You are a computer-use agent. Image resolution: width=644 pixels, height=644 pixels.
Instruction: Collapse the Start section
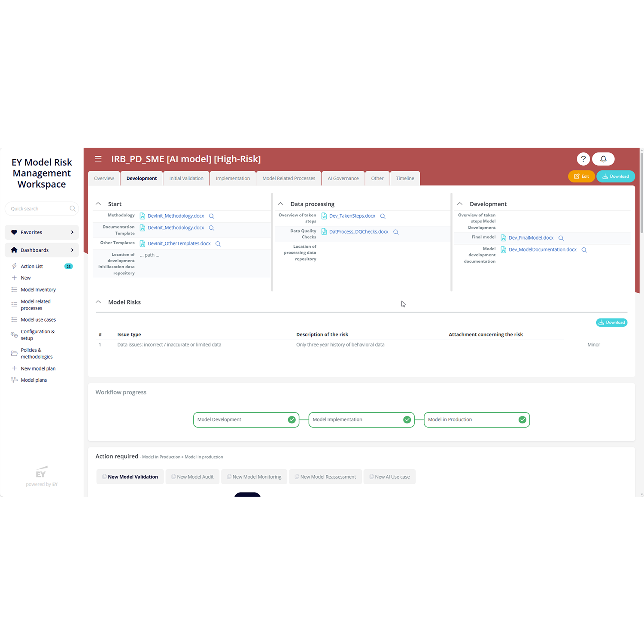point(98,204)
